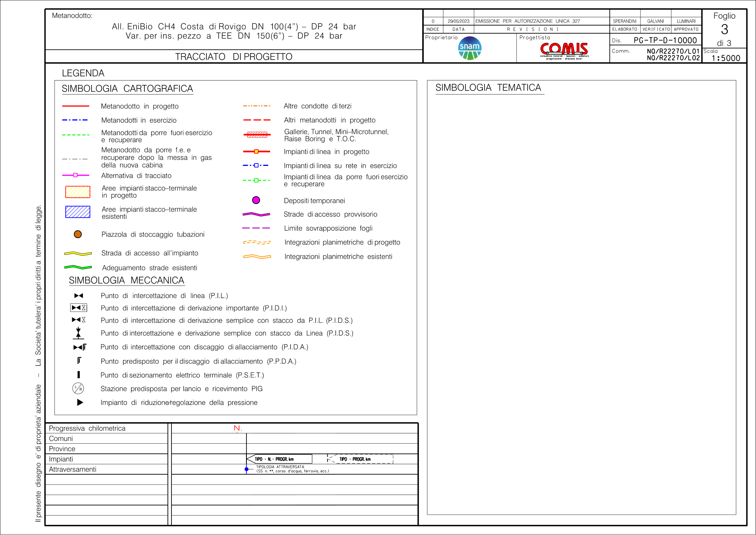This screenshot has width=756, height=535.
Task: Click the Comuni row label
Action: pos(61,439)
